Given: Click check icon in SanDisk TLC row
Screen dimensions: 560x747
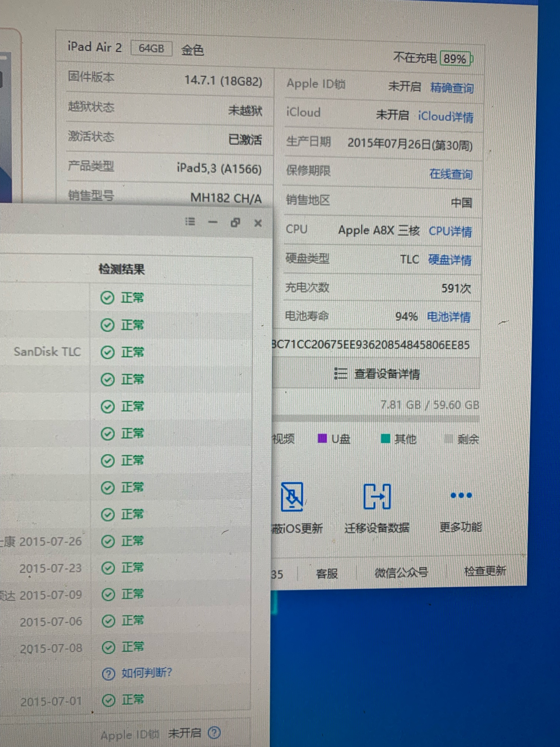Looking at the screenshot, I should 107,352.
